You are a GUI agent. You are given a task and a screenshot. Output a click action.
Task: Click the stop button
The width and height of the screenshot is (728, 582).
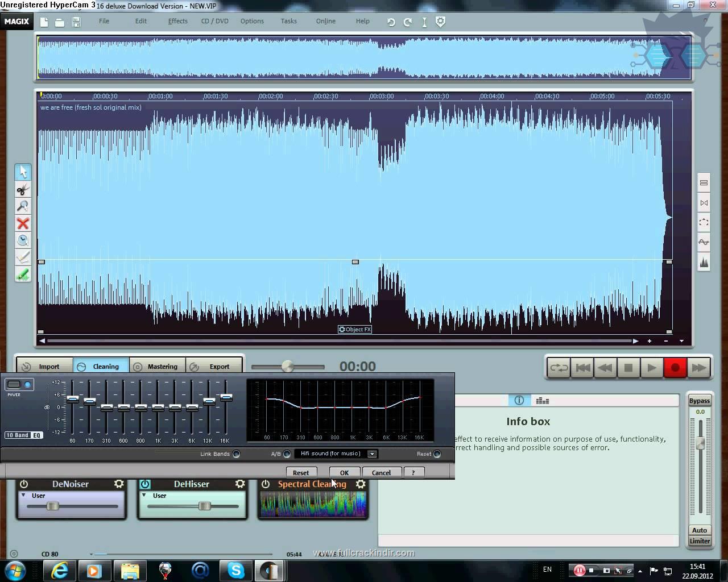[628, 368]
